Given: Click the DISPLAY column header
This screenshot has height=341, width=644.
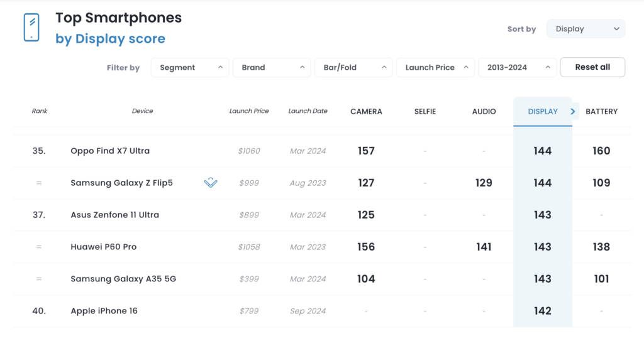Looking at the screenshot, I should (542, 112).
